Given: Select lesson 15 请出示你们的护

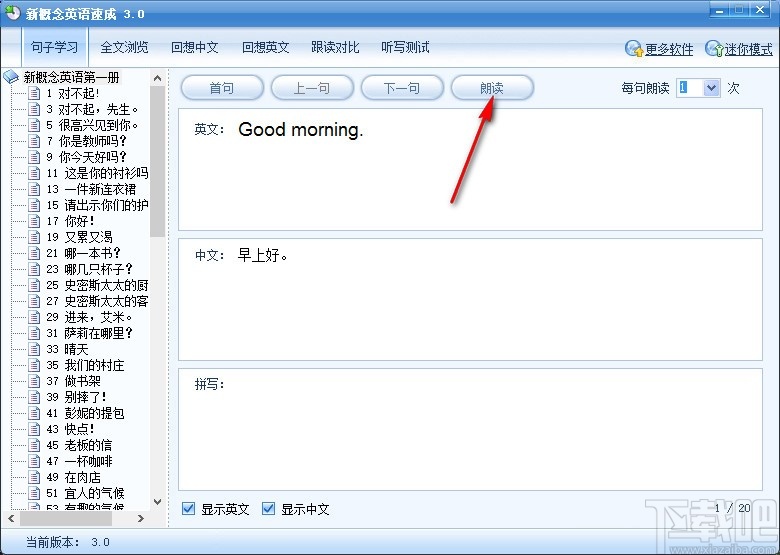Looking at the screenshot, I should click(x=98, y=205).
